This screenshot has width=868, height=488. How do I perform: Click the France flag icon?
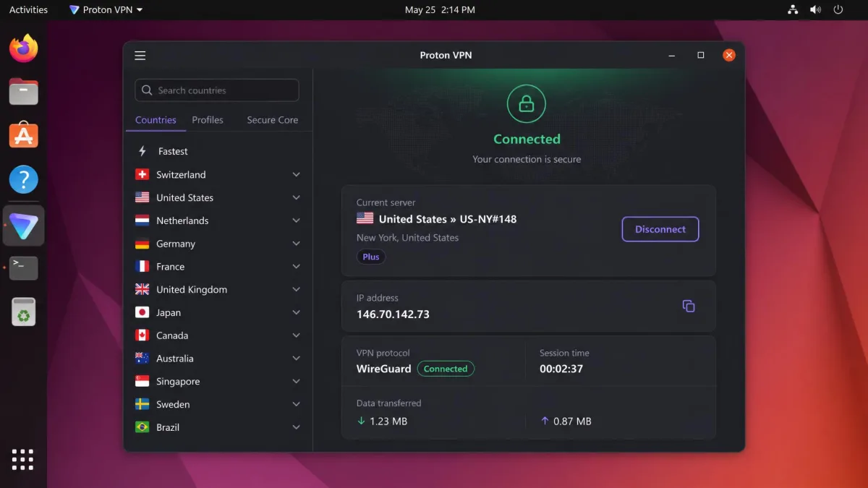point(142,267)
